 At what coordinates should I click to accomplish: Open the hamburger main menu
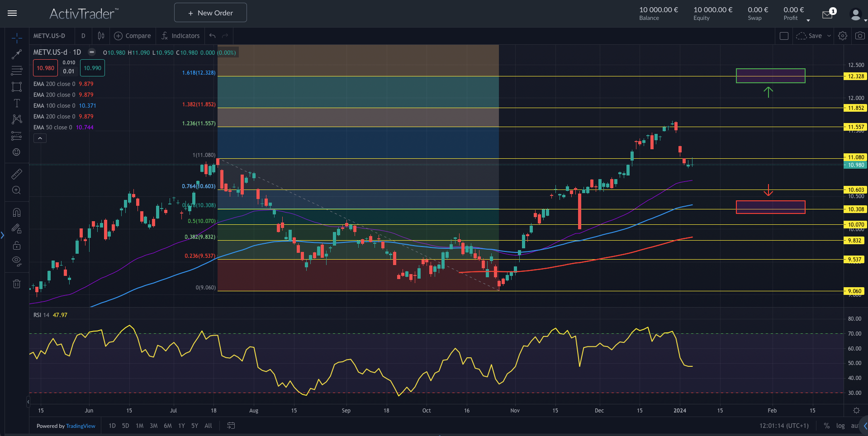pyautogui.click(x=12, y=13)
